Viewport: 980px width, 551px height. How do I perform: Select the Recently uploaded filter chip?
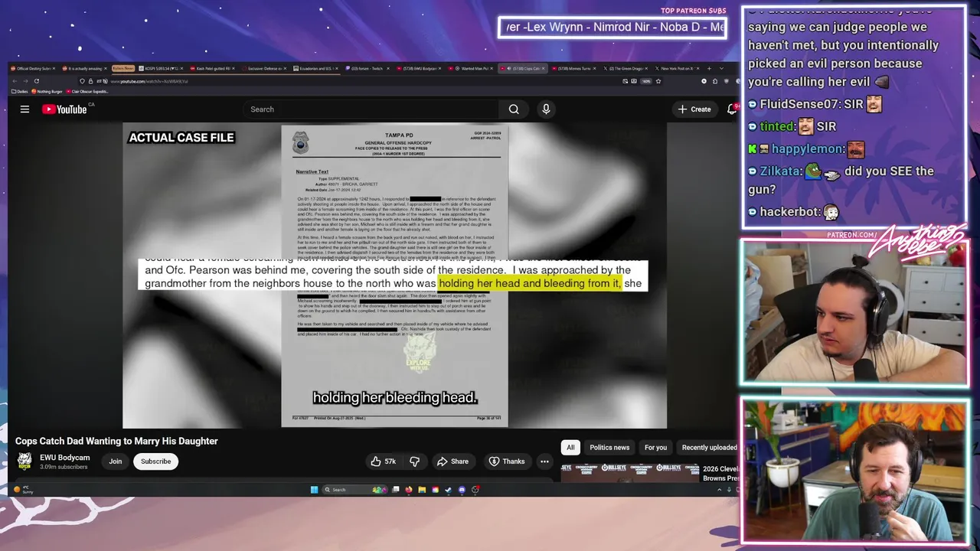(709, 448)
